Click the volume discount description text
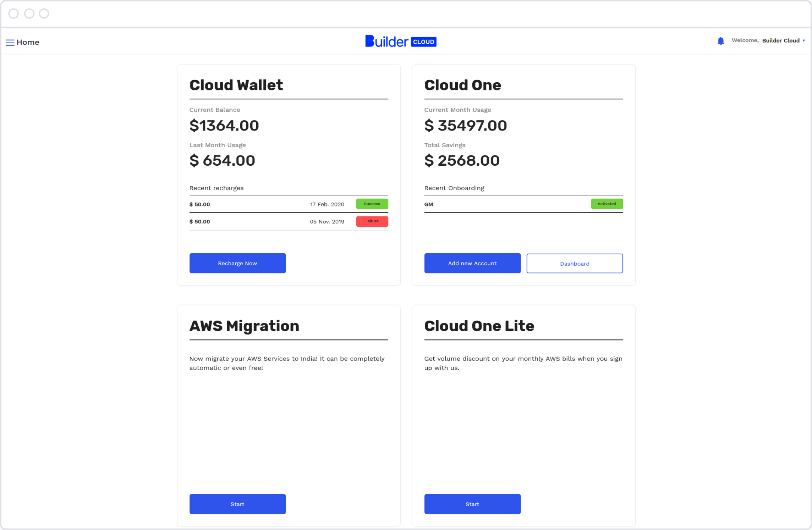Viewport: 812px width, 530px height. click(523, 363)
